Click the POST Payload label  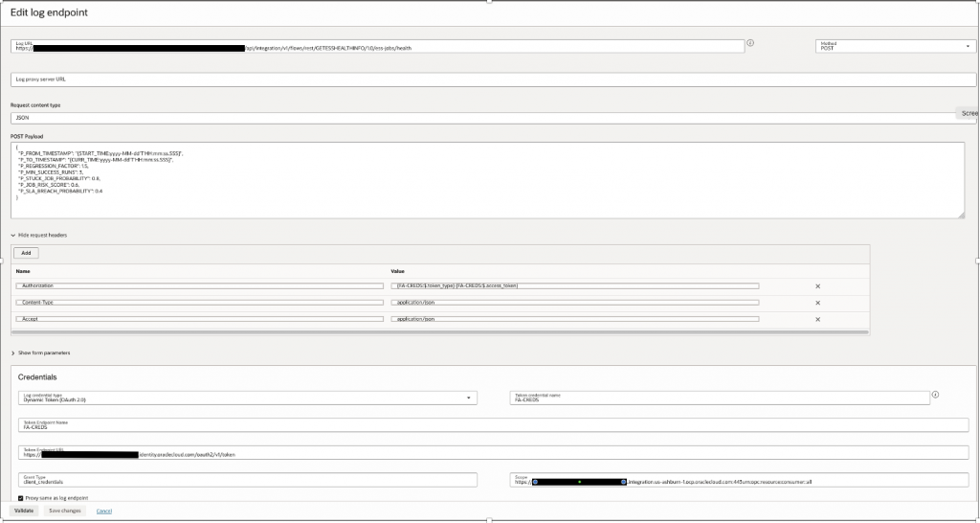pos(27,136)
